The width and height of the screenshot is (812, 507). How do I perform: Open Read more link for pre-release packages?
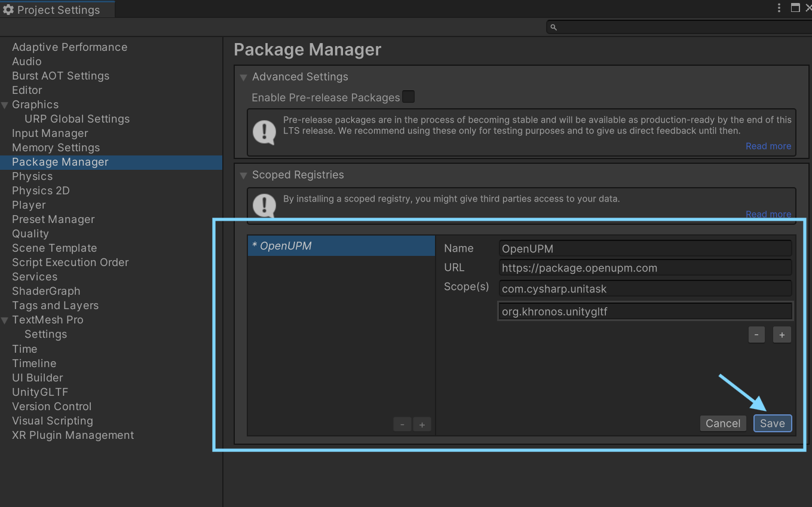click(768, 146)
